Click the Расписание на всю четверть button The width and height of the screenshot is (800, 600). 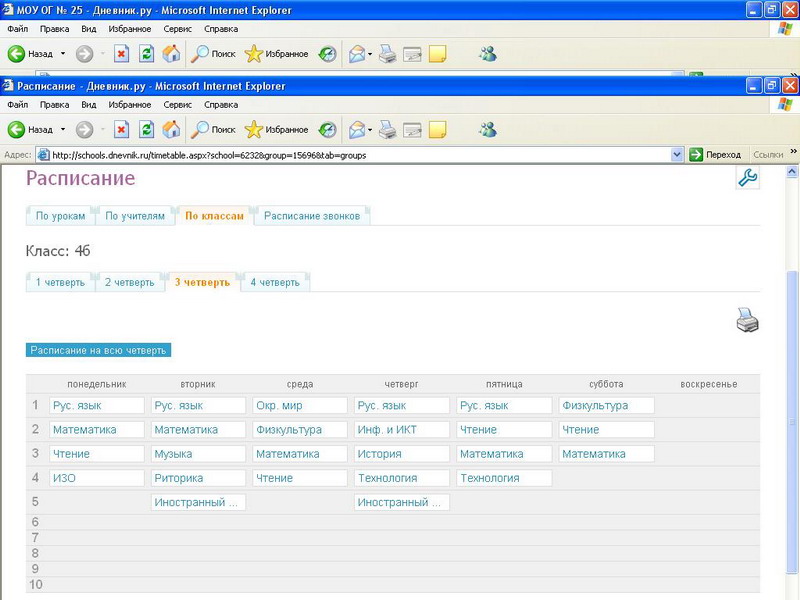[98, 350]
